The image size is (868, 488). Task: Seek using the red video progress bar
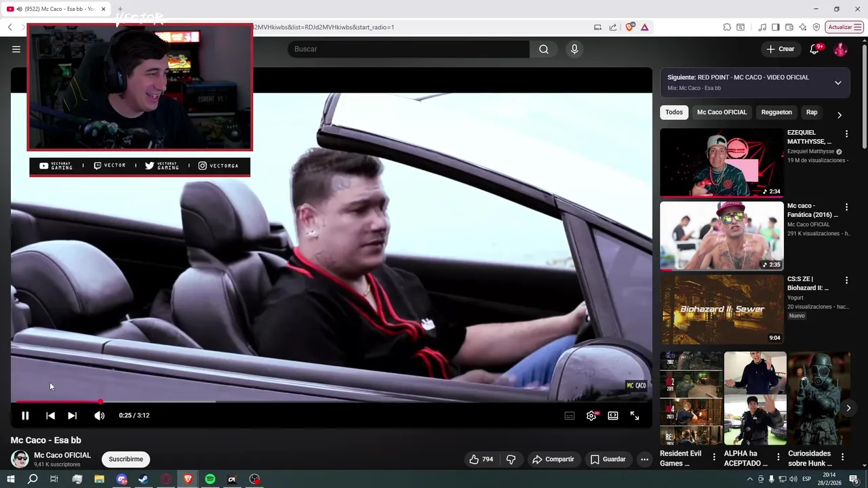(332, 402)
